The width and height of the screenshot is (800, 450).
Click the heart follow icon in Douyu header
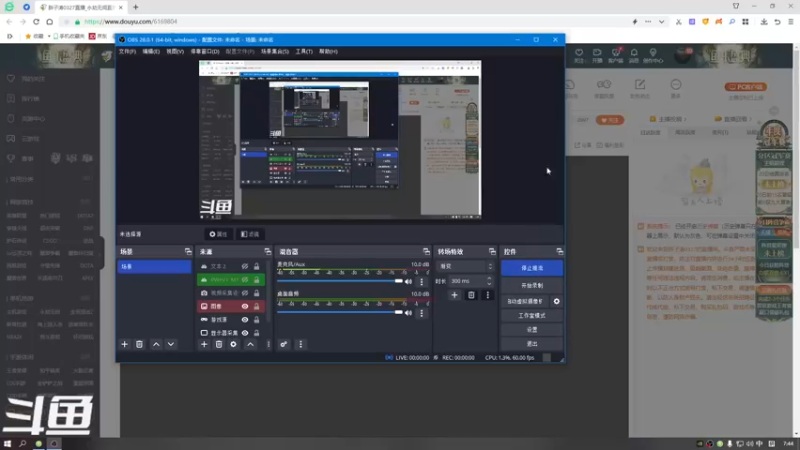pyautogui.click(x=579, y=53)
